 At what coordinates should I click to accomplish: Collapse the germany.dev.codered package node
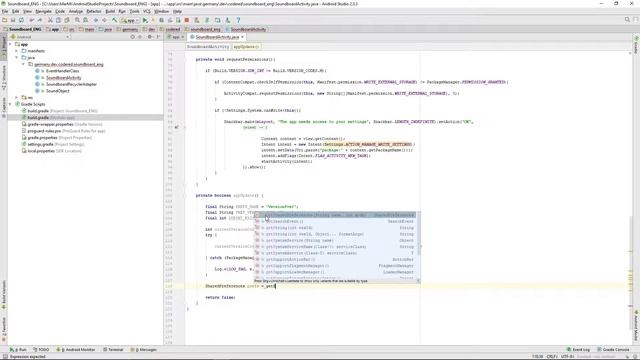point(23,64)
